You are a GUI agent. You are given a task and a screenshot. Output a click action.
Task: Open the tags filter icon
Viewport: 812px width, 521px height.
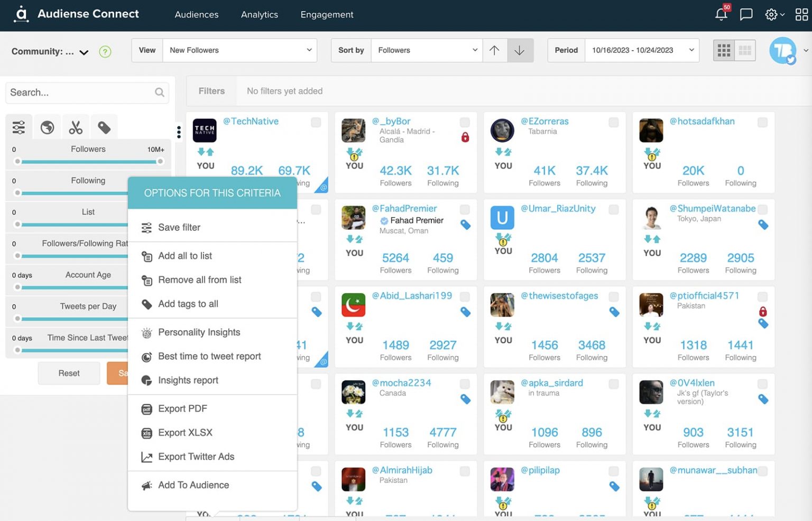(x=104, y=126)
